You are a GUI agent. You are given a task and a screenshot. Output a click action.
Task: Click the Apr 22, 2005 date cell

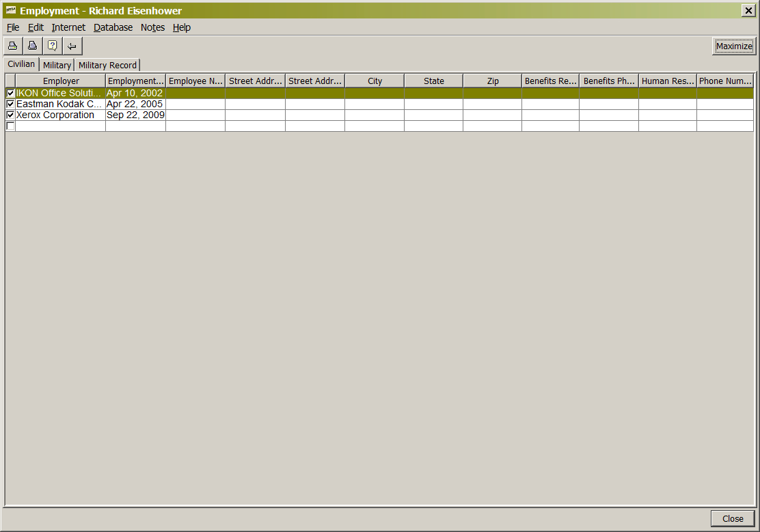pyautogui.click(x=136, y=104)
